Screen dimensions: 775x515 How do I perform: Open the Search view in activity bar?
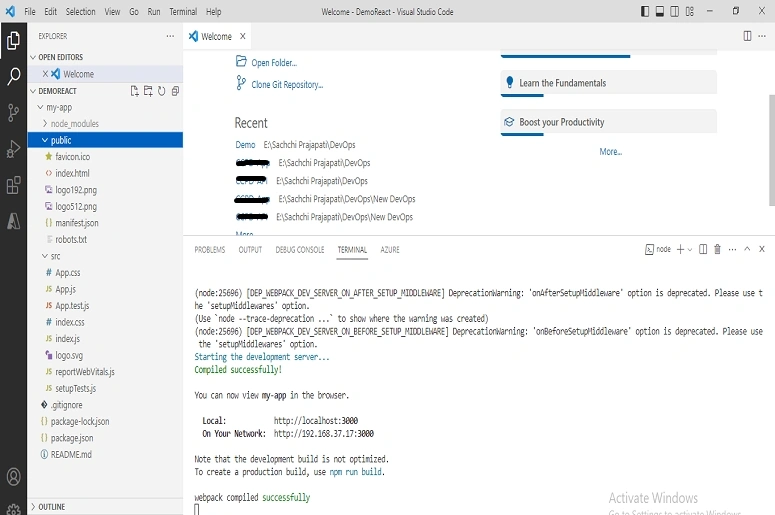[x=13, y=77]
